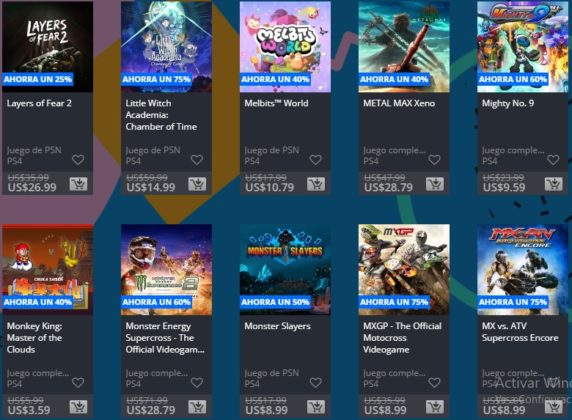Toggle wishlist heart for Layers of Fear 2
Image resolution: width=572 pixels, height=420 pixels.
point(78,160)
